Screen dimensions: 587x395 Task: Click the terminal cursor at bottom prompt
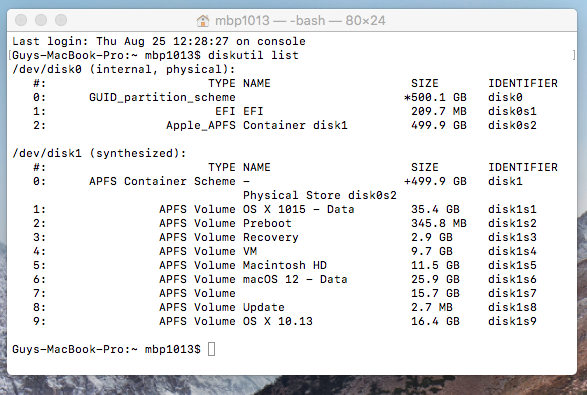211,349
